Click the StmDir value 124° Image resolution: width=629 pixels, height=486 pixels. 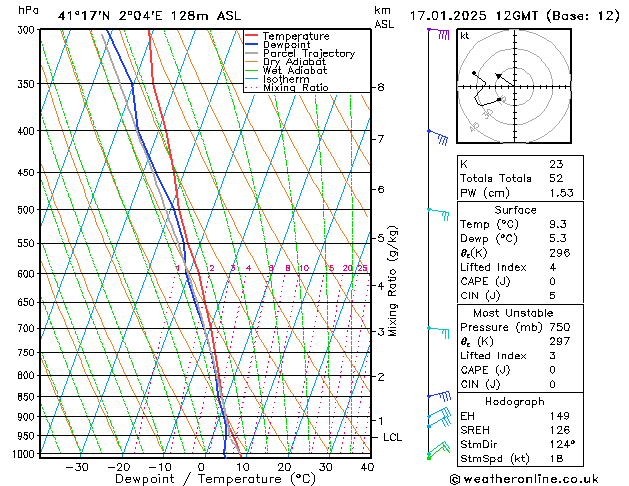(x=561, y=444)
